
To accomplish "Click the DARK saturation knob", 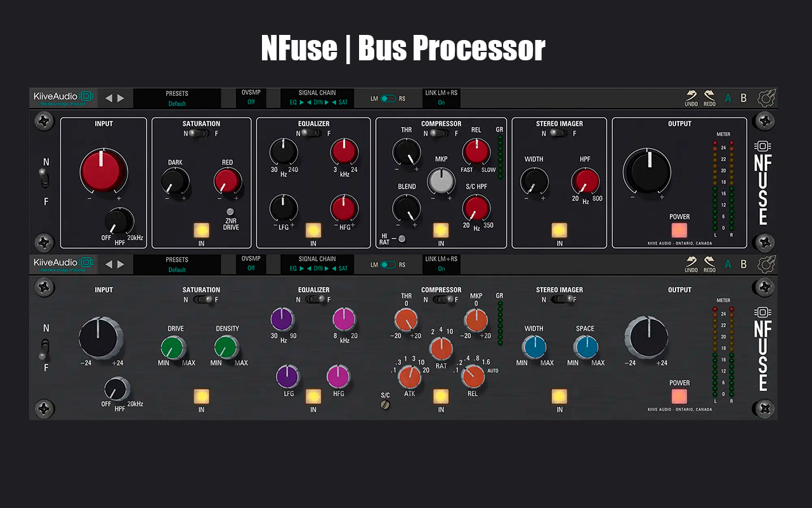I will point(175,182).
